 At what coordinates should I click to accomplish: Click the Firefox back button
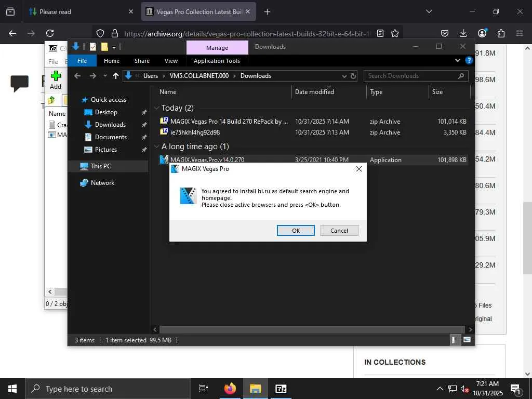pyautogui.click(x=12, y=33)
